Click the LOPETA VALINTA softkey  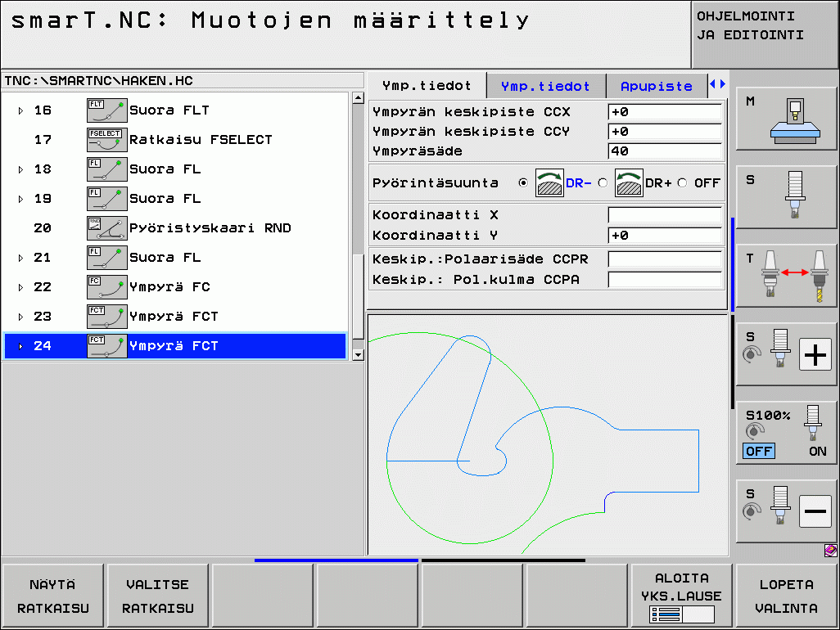tap(787, 595)
